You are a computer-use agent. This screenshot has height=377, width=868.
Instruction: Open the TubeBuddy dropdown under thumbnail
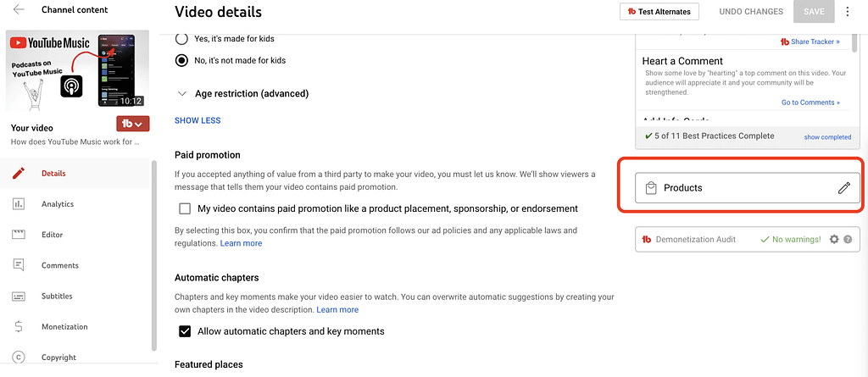click(x=133, y=125)
